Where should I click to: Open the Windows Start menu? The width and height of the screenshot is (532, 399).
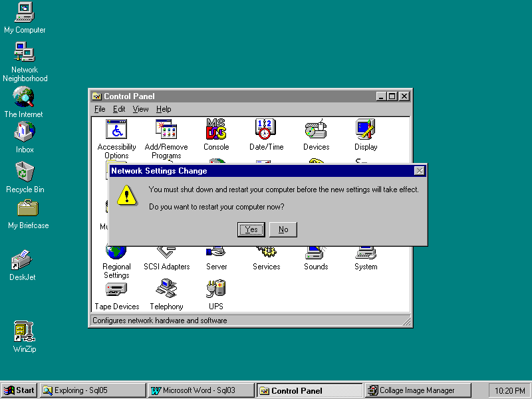tap(19, 390)
